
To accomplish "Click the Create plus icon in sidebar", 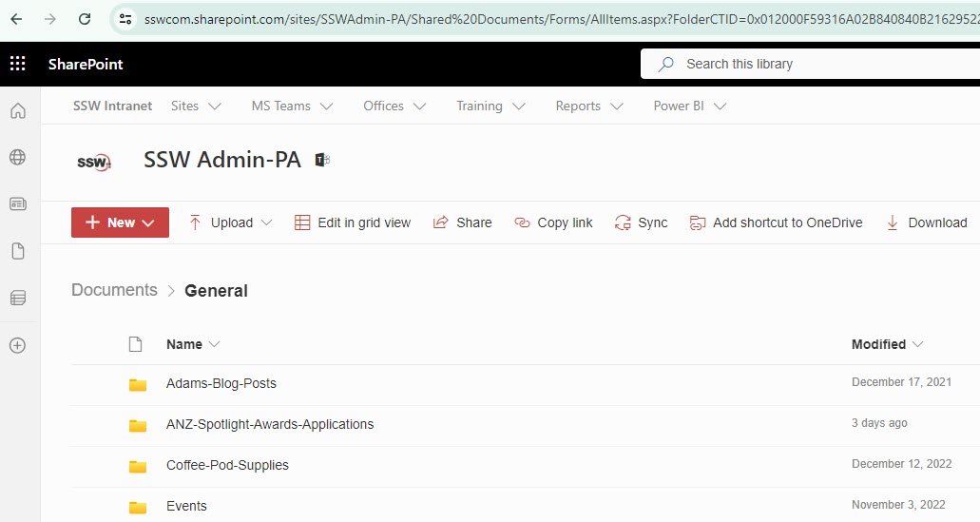I will 17,345.
